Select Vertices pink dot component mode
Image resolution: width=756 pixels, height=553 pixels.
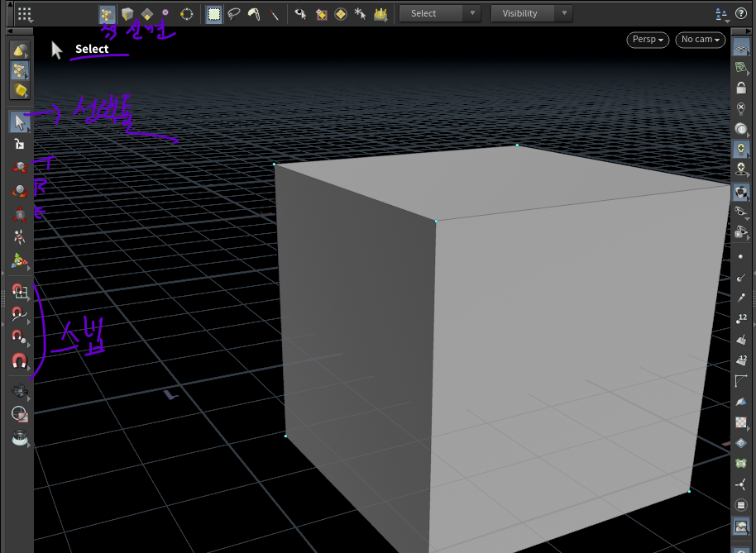pos(165,13)
